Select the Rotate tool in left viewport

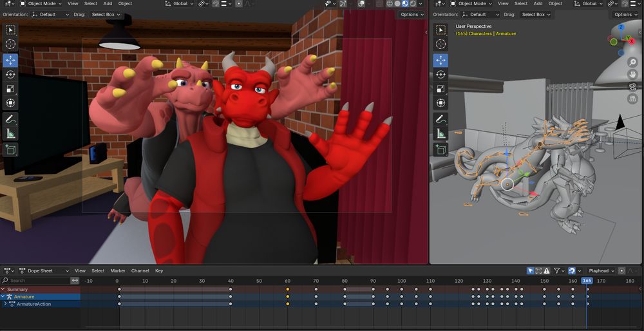10,74
